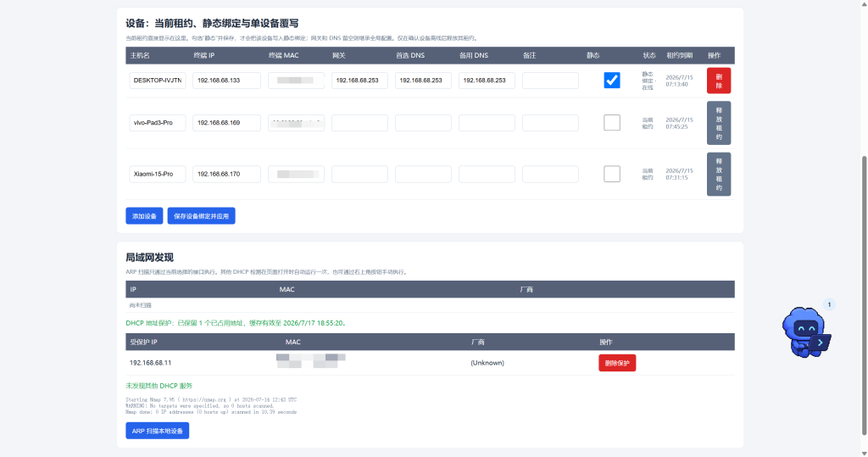The image size is (868, 457).
Task: Edit the gateway field for DESKTOP-IVJTN
Action: [x=359, y=81]
